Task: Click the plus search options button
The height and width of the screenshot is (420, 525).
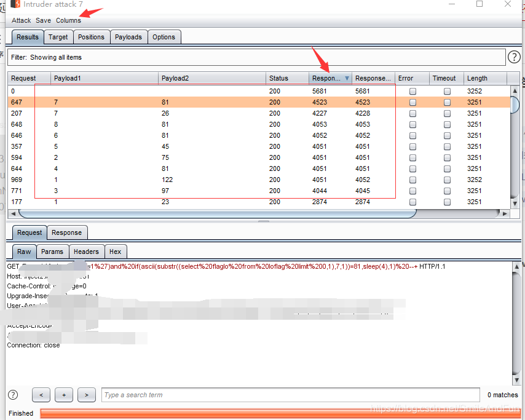Action: click(x=64, y=395)
